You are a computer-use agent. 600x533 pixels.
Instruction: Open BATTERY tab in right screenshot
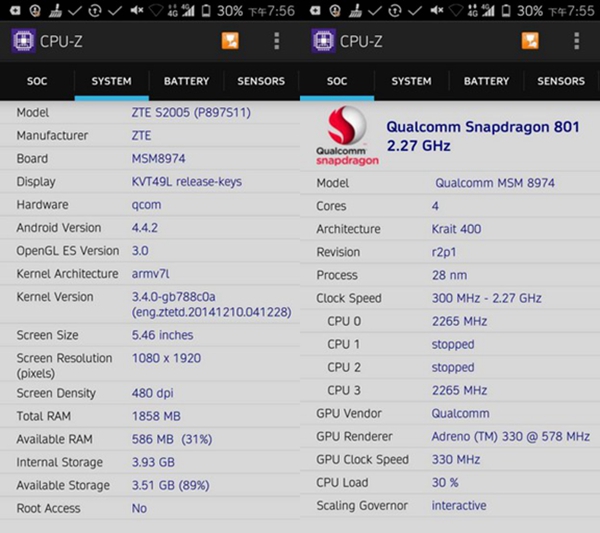[x=486, y=81]
